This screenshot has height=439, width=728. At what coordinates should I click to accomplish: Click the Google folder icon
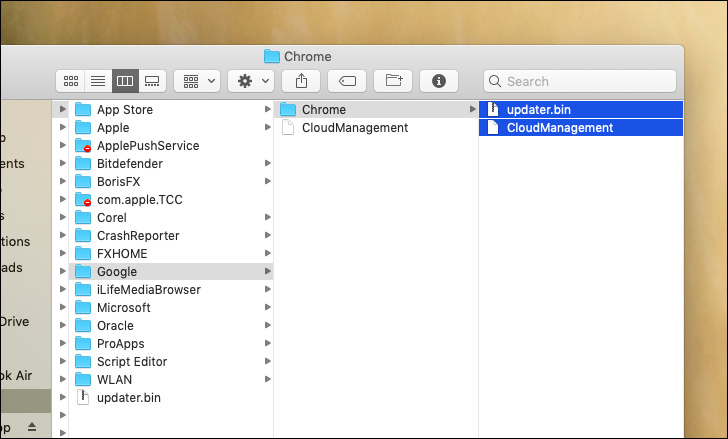83,271
